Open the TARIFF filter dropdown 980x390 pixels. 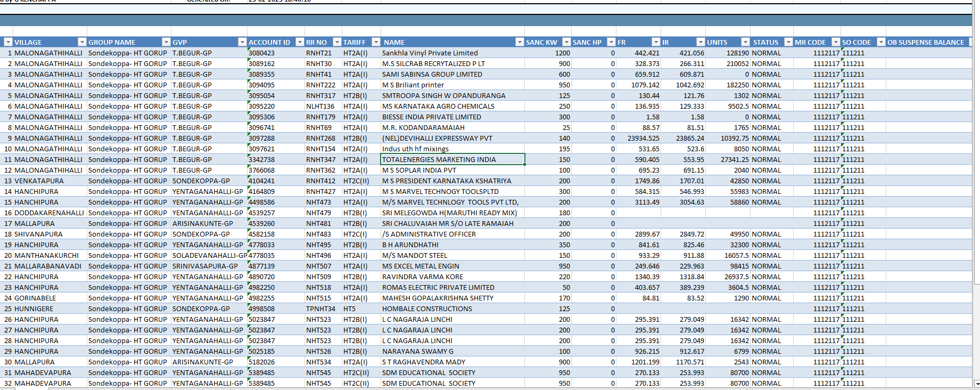pyautogui.click(x=376, y=42)
